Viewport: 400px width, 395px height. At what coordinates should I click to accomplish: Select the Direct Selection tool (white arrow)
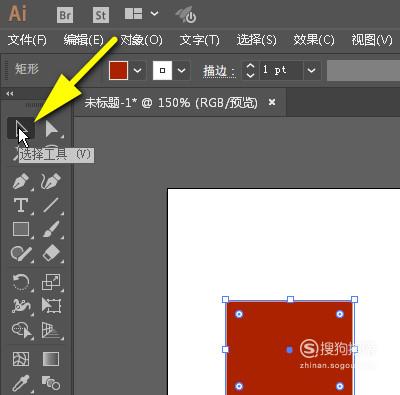coord(52,129)
